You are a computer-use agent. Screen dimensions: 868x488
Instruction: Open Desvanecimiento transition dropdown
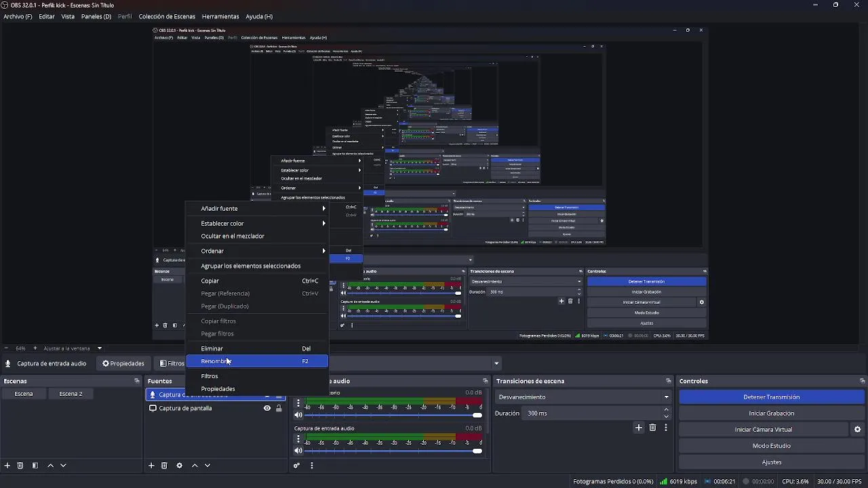(583, 397)
